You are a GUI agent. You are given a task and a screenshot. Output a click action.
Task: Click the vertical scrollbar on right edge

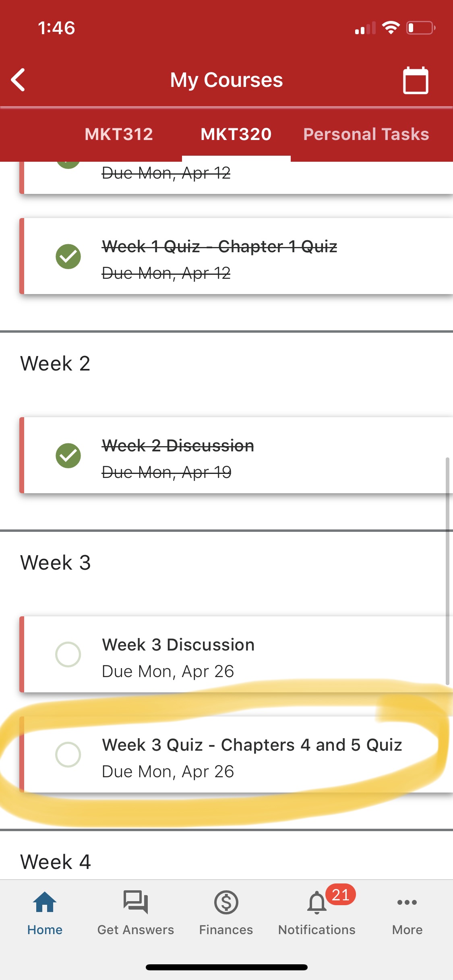(447, 571)
